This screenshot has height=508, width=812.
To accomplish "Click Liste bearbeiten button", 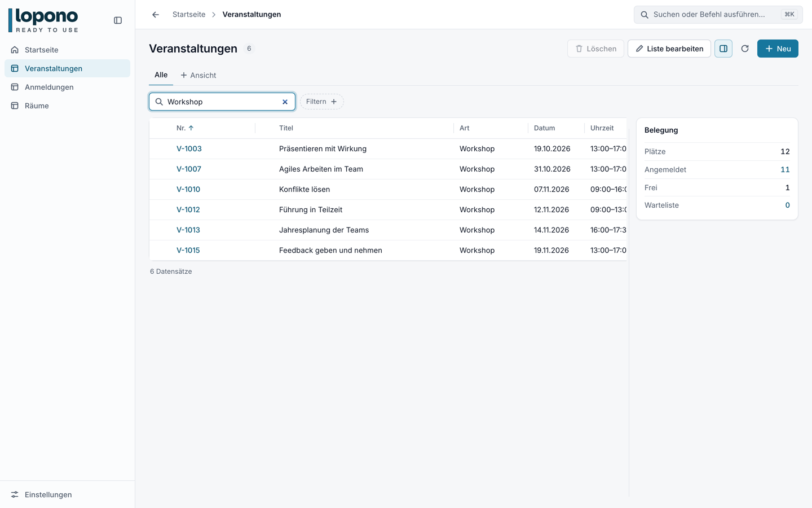I will pyautogui.click(x=669, y=49).
